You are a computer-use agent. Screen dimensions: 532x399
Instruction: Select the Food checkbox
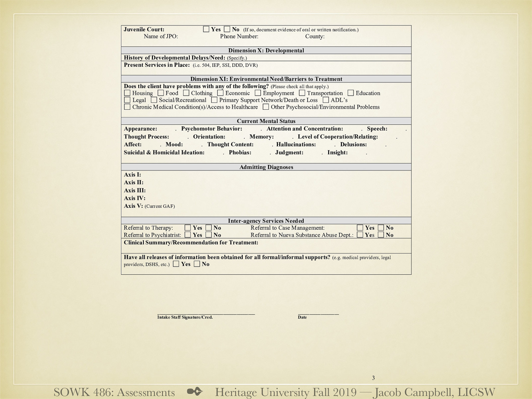[161, 93]
